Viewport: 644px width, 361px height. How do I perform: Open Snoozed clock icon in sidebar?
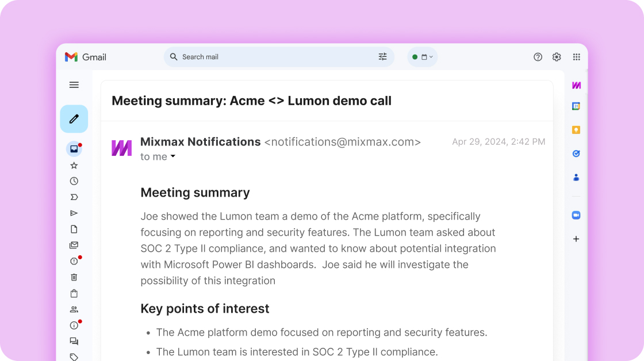[74, 181]
